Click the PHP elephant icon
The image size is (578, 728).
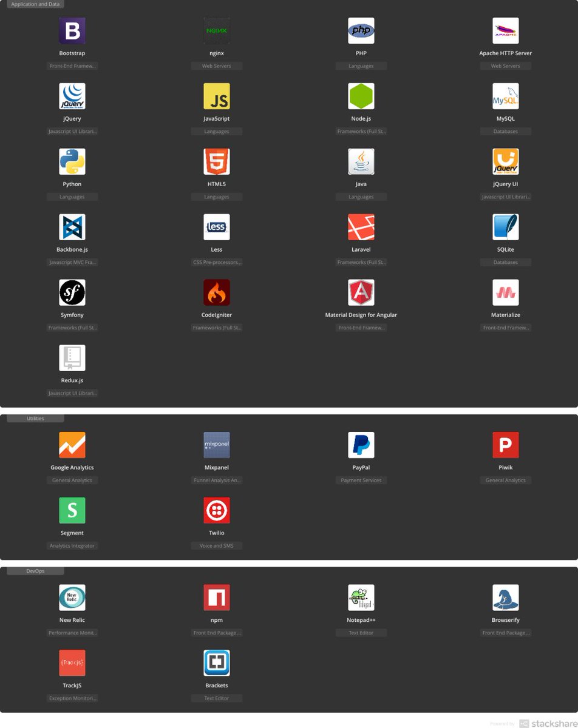click(x=361, y=30)
